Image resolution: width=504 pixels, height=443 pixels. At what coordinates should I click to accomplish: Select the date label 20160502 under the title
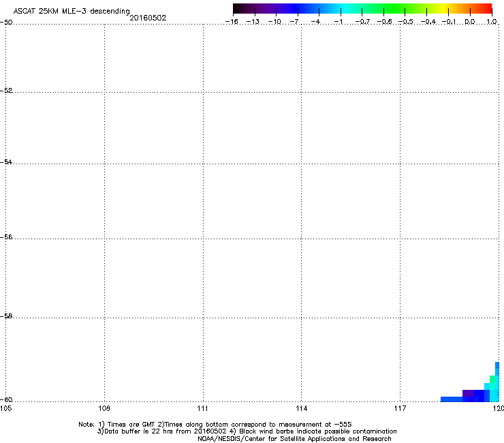pyautogui.click(x=148, y=18)
